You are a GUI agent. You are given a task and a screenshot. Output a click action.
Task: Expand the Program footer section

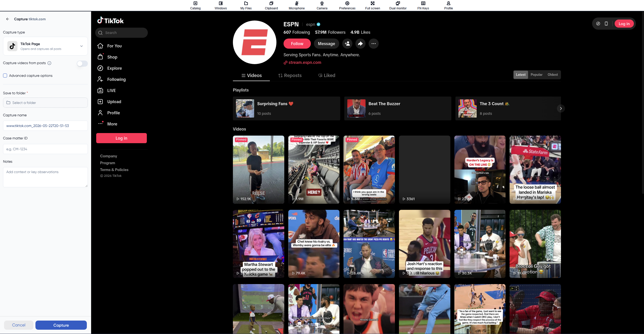click(x=108, y=163)
